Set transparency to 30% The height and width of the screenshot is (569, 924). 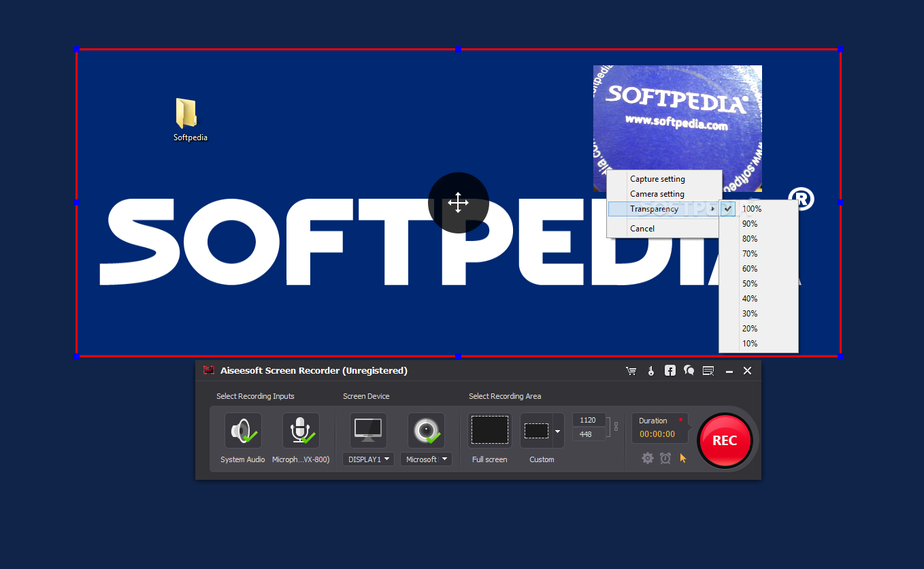[758, 314]
